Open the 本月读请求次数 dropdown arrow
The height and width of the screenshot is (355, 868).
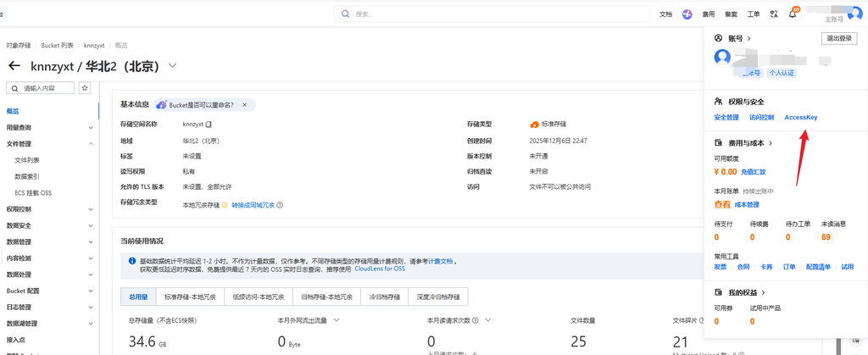[487, 320]
